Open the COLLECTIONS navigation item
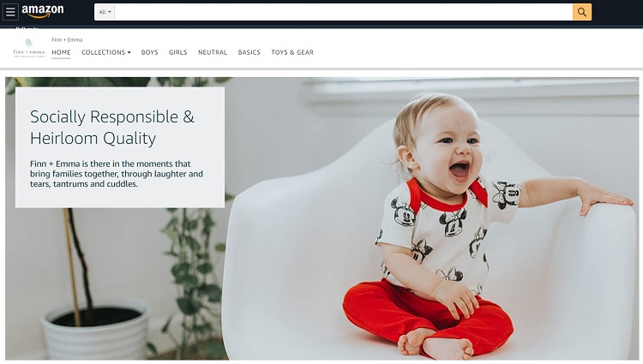The height and width of the screenshot is (364, 643). click(105, 52)
